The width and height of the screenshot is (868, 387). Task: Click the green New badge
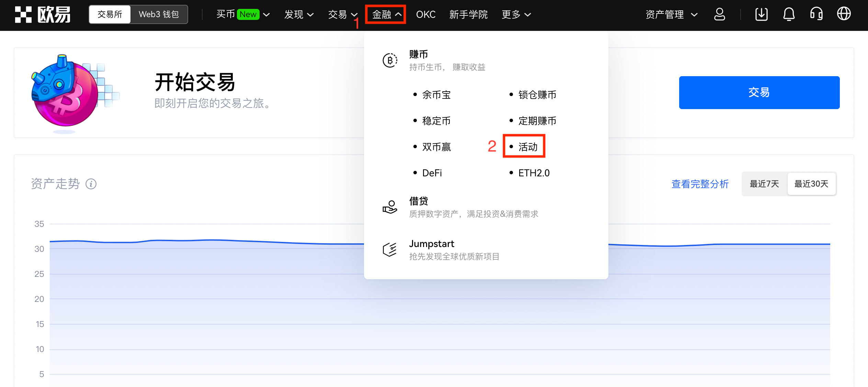[x=248, y=14]
